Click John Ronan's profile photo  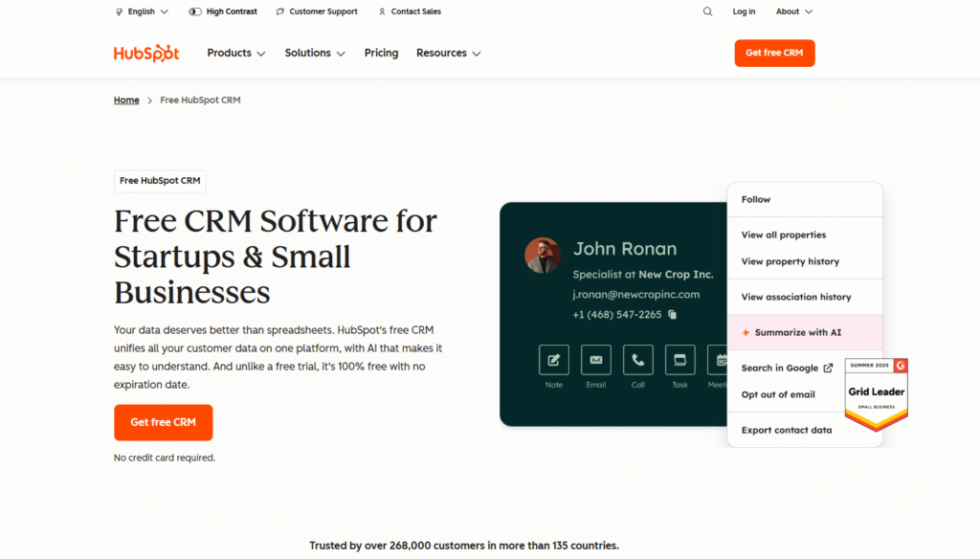[543, 256]
